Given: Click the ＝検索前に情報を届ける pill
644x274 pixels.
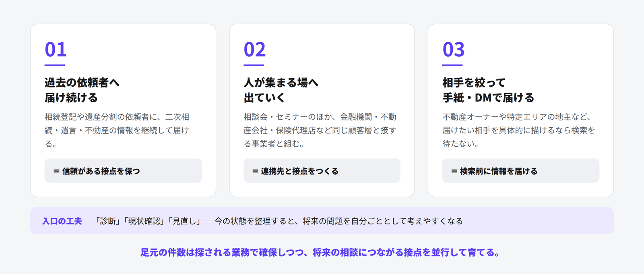Looking at the screenshot, I should click(x=521, y=171).
